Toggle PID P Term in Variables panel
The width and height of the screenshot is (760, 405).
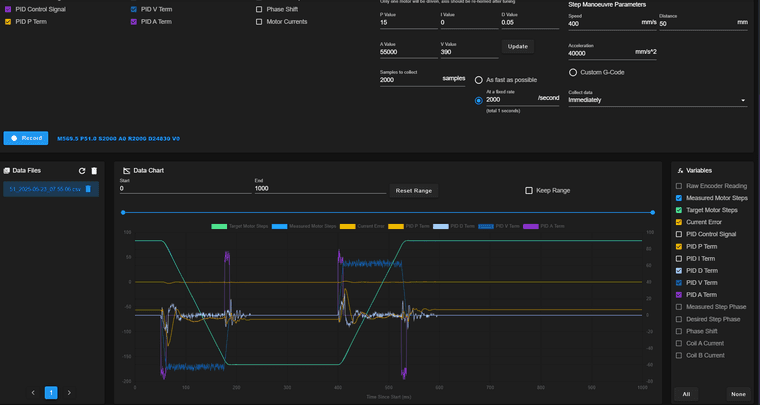(679, 247)
